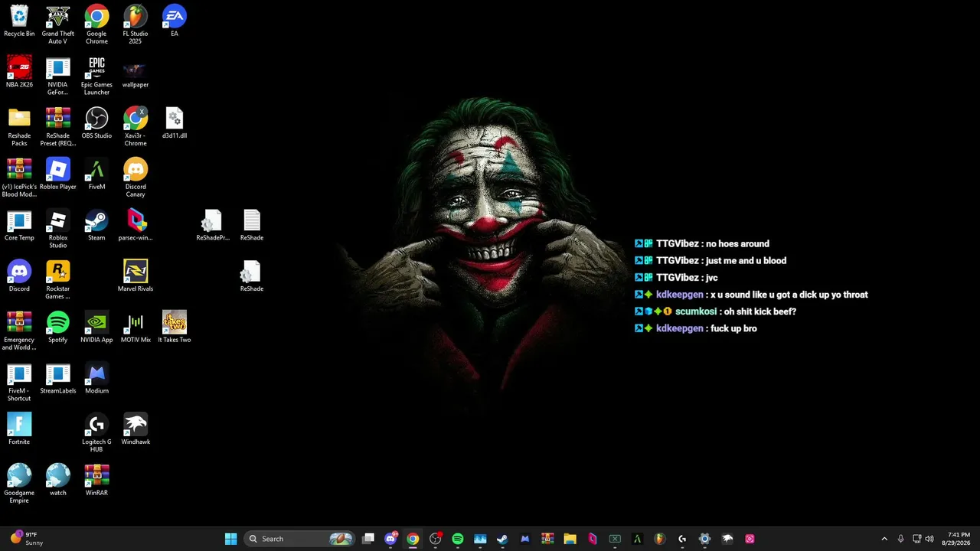The height and width of the screenshot is (551, 980).
Task: Select the d3d11.dll file
Action: point(175,123)
